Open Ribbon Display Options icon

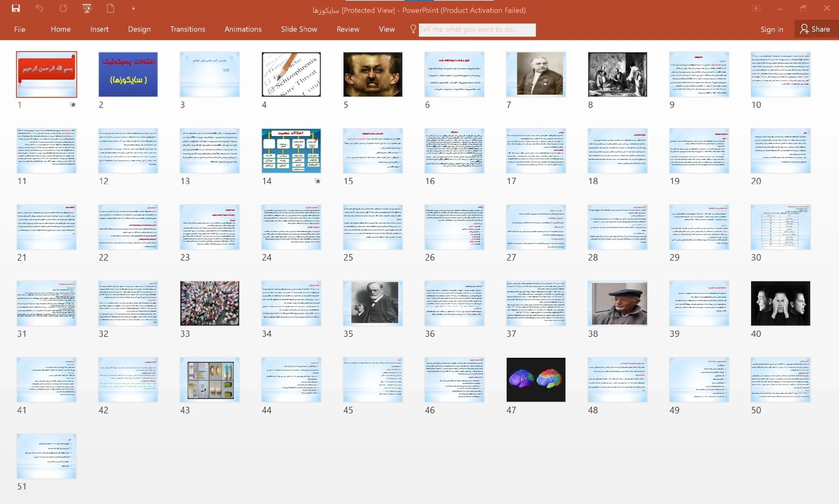point(756,8)
